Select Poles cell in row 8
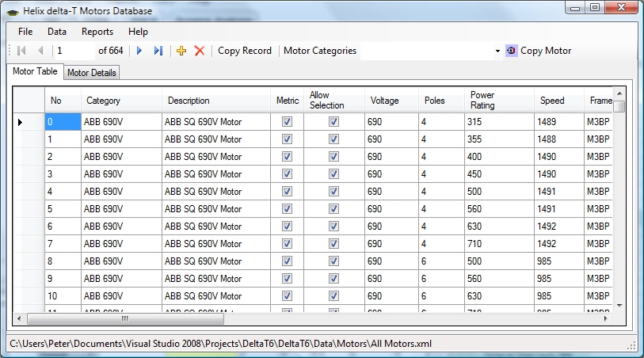Image resolution: width=644 pixels, height=358 pixels. tap(441, 261)
